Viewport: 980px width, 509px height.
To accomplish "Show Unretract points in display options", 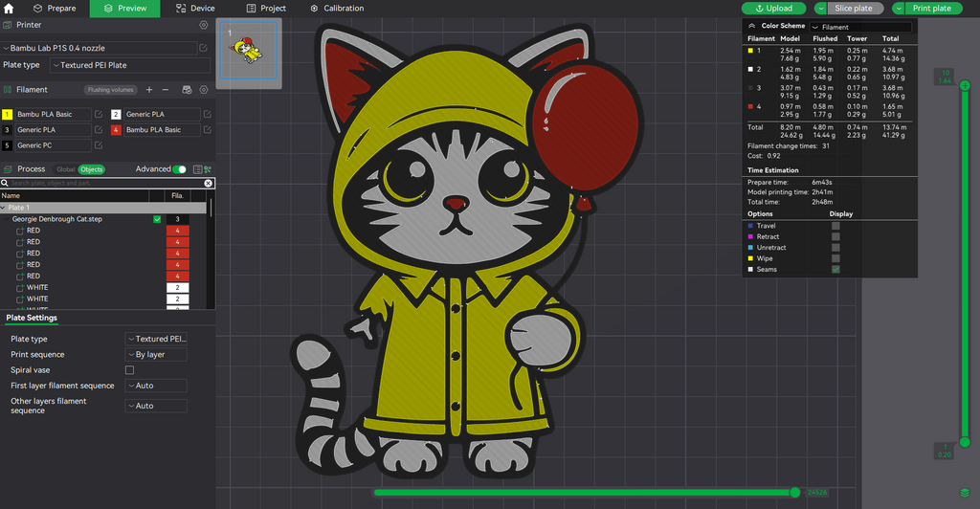I will [835, 248].
